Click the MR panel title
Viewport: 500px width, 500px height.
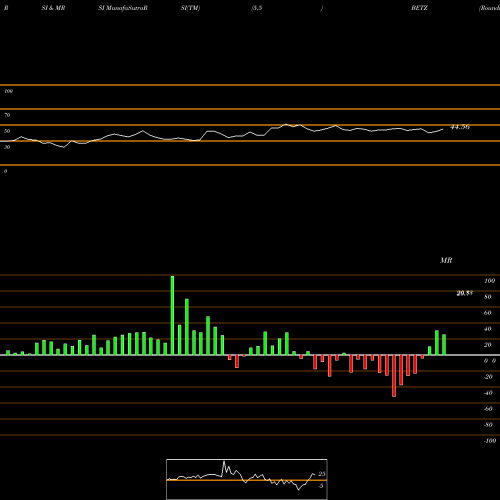446,260
